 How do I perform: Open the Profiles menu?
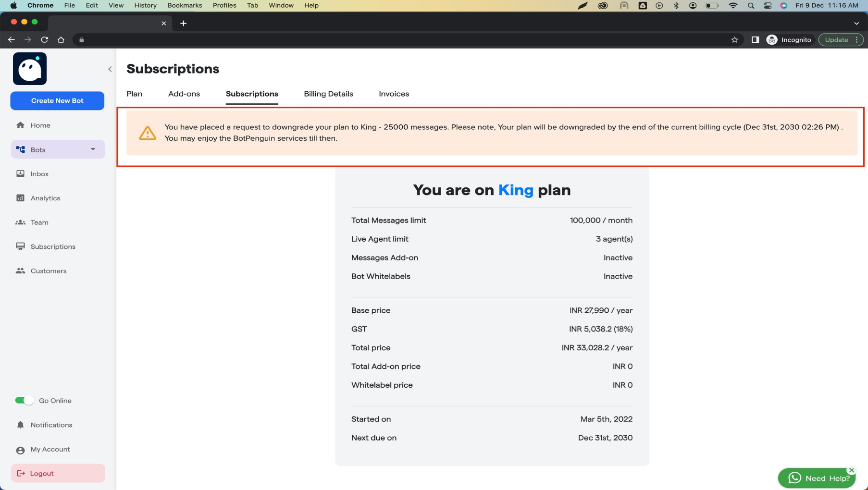[224, 5]
